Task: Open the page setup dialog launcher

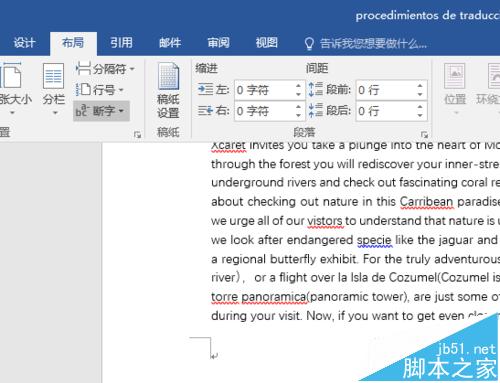Action: tap(137, 135)
